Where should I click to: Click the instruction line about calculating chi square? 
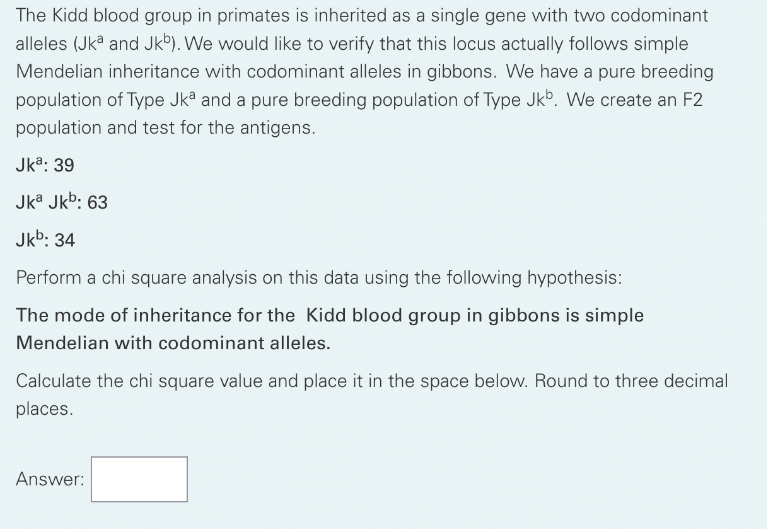pos(372,381)
